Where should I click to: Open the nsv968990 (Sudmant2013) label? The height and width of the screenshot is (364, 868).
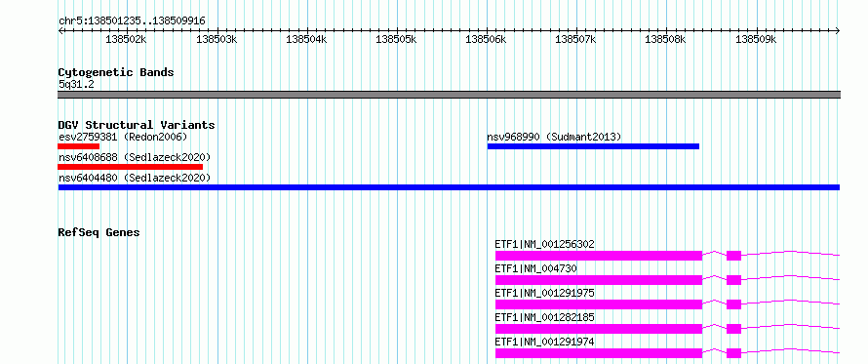554,137
